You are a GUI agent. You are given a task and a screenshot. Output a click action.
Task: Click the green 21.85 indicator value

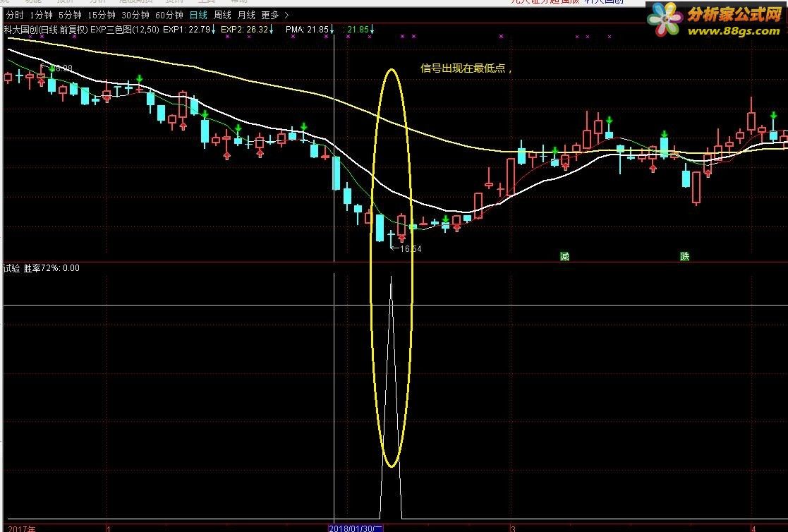point(358,30)
